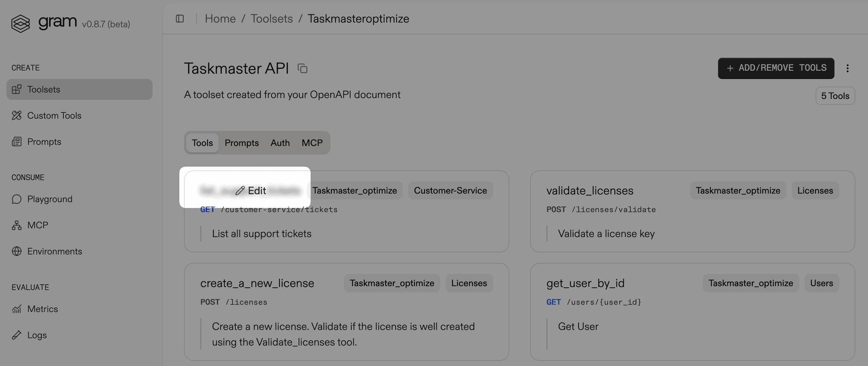Select the Prompts tab in the toolset

(241, 143)
